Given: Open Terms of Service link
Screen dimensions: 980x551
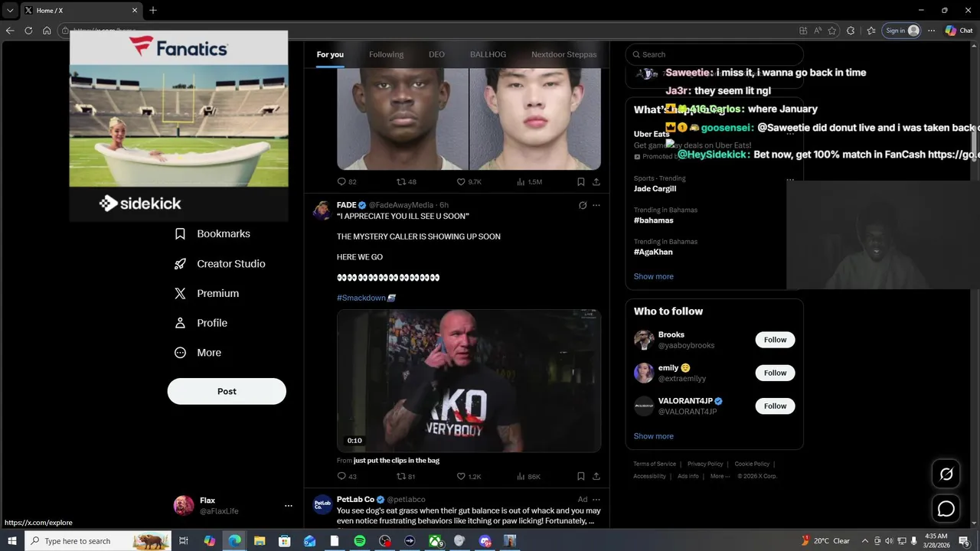Looking at the screenshot, I should [655, 464].
